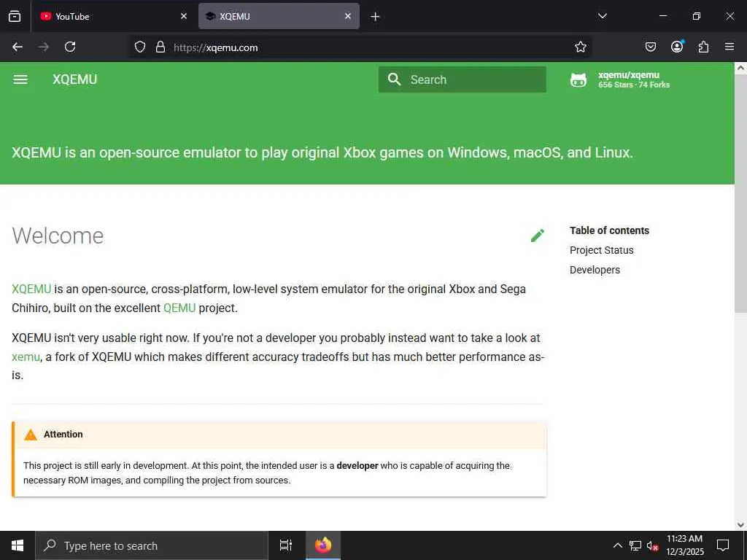Click the XQEMU site title header

pos(75,79)
